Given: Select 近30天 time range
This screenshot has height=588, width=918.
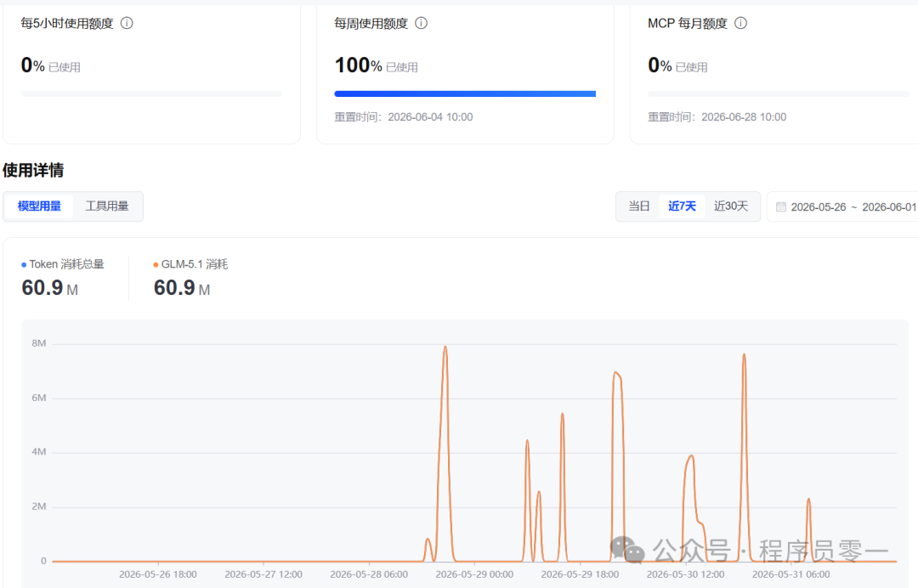Looking at the screenshot, I should [x=731, y=206].
